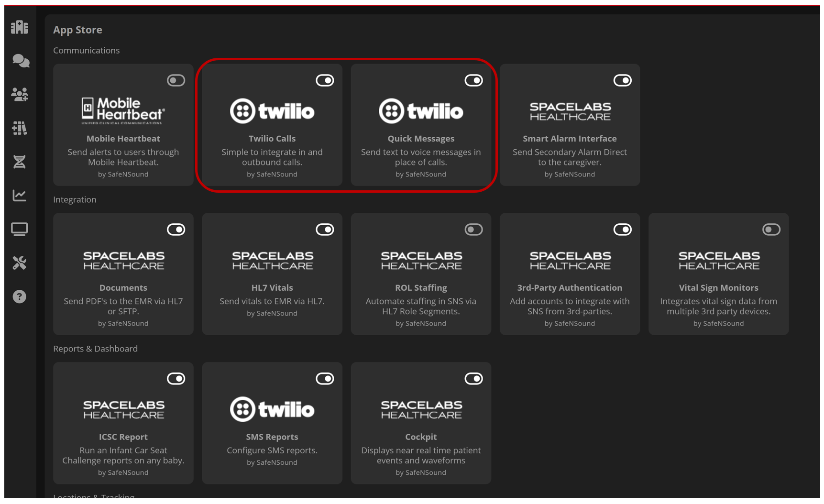Click the 3rd-Party Authentication Spacelabs logo
Image resolution: width=824 pixels, height=504 pixels.
(570, 261)
